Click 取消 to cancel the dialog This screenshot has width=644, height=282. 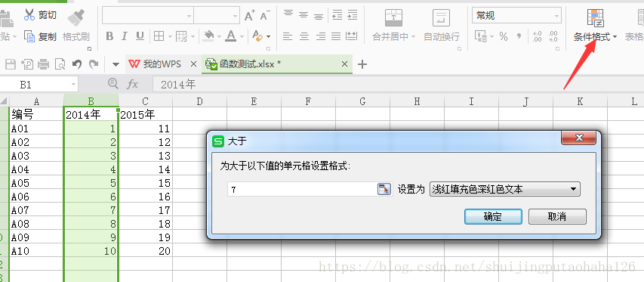pyautogui.click(x=557, y=217)
